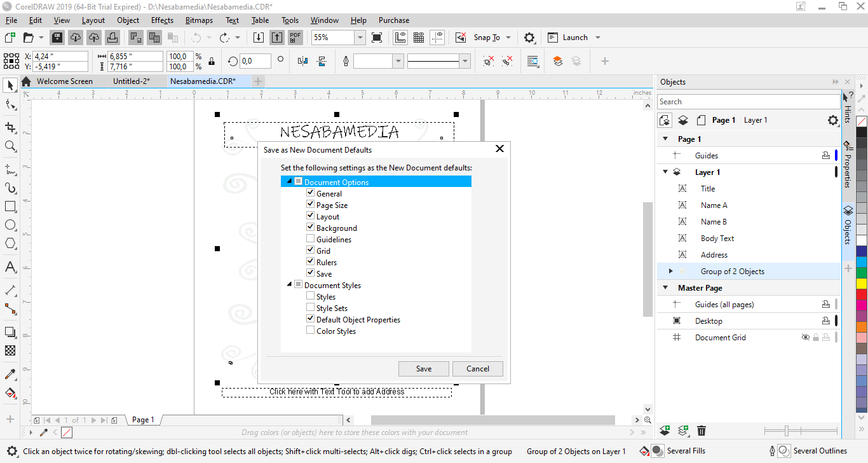Collapse the Document Options tree node
Screen dimensions: 868x463
pos(290,182)
